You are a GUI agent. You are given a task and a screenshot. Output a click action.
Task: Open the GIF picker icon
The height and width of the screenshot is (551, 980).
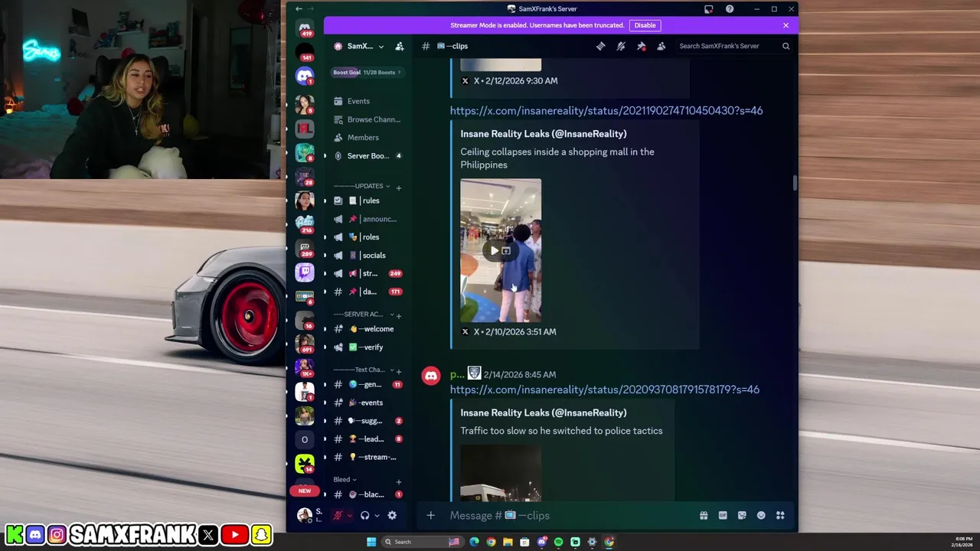pos(723,516)
